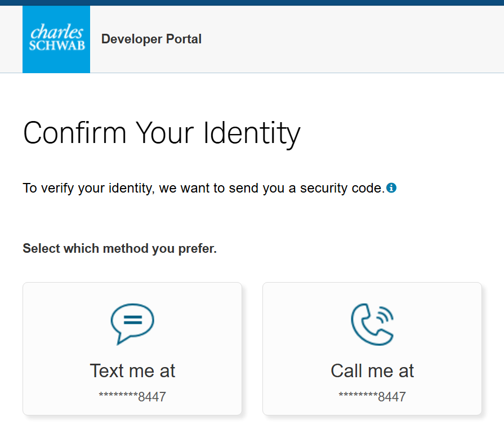
Task: Click the "Confirm Your Identity" heading
Action: [162, 133]
